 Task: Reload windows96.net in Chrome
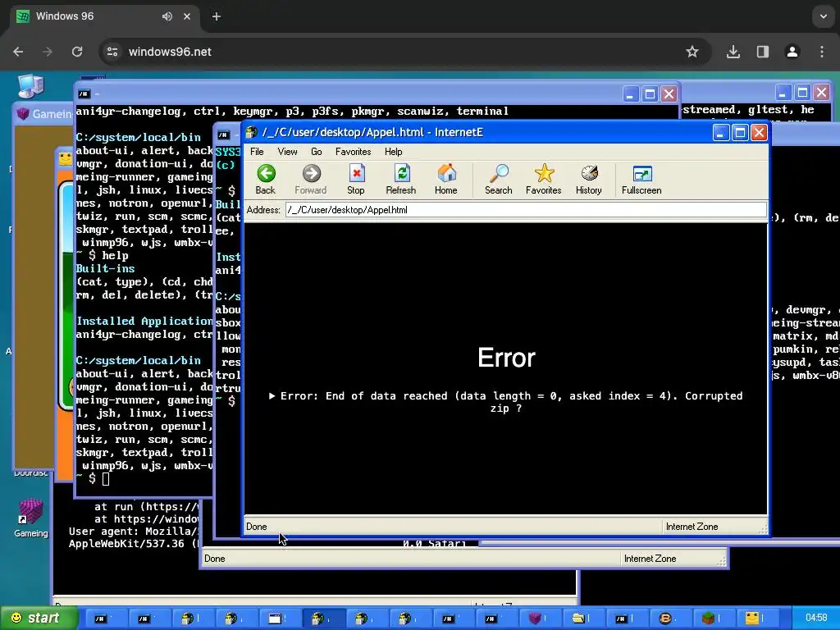pos(77,52)
